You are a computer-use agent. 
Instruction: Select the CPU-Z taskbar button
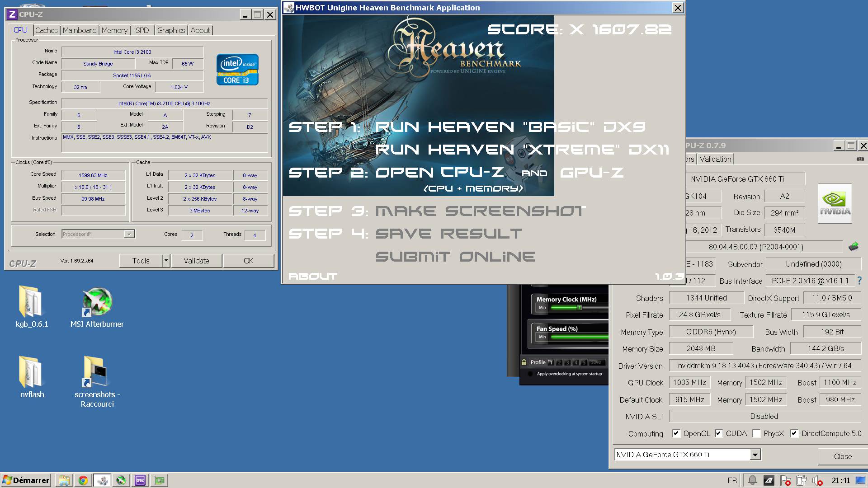pyautogui.click(x=140, y=480)
